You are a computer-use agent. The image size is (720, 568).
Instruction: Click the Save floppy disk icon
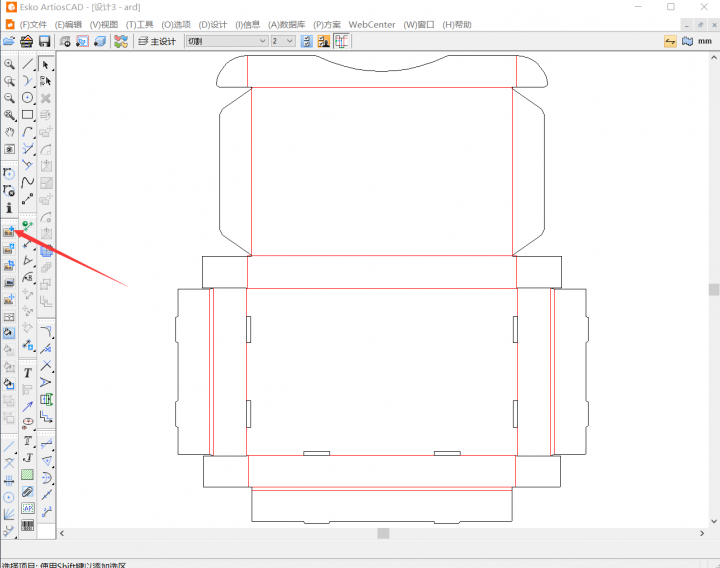coord(44,41)
